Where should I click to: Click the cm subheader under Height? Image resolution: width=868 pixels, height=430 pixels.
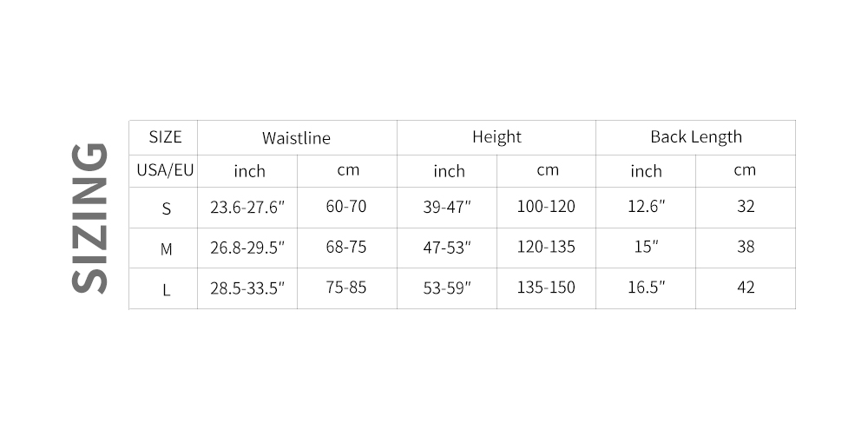click(548, 170)
